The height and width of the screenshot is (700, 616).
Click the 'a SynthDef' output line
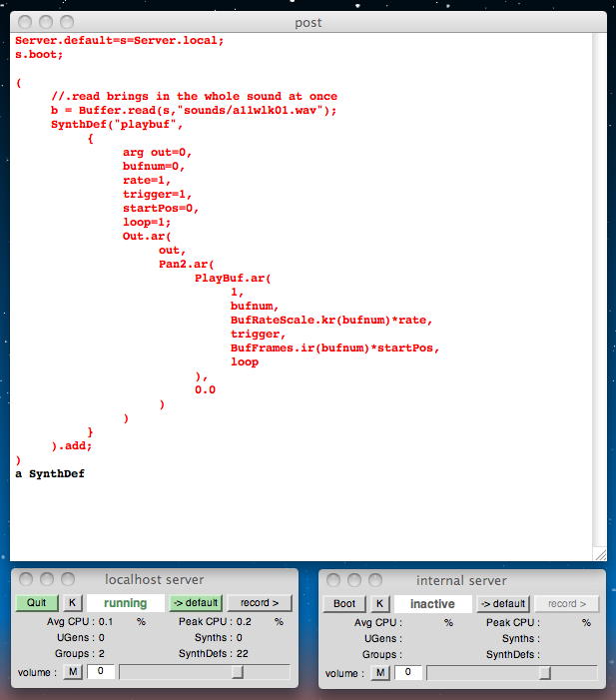(50, 473)
